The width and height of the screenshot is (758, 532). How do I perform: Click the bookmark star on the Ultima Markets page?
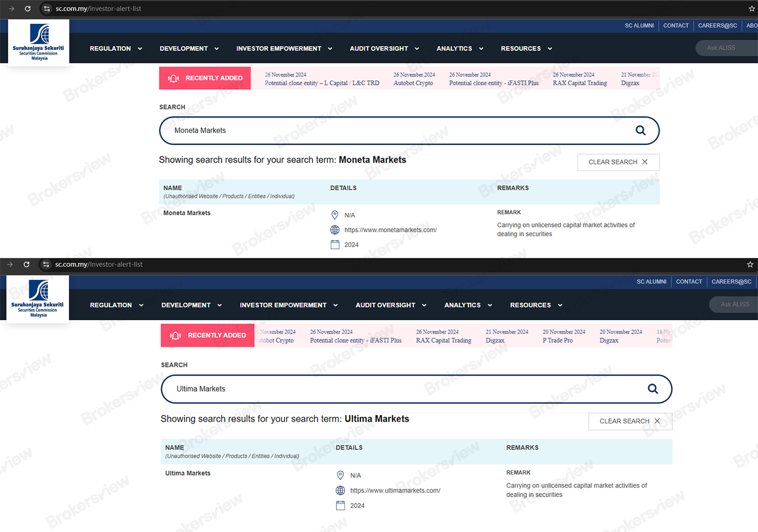(749, 264)
